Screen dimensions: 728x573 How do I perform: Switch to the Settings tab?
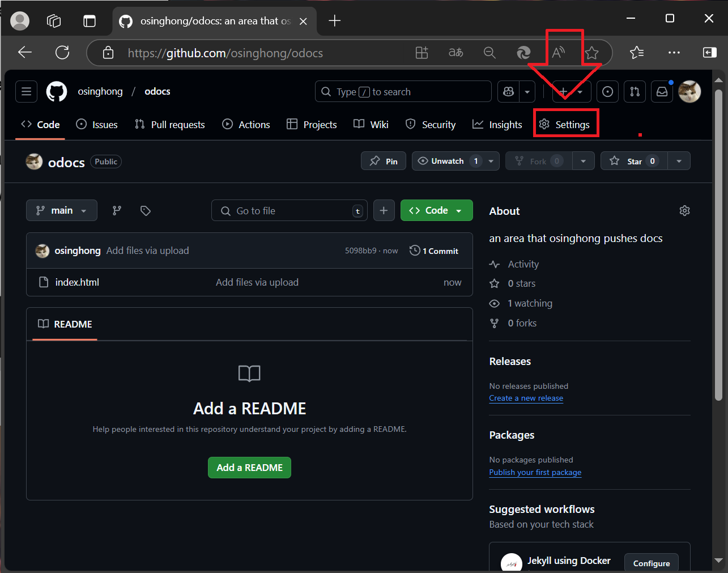point(565,124)
